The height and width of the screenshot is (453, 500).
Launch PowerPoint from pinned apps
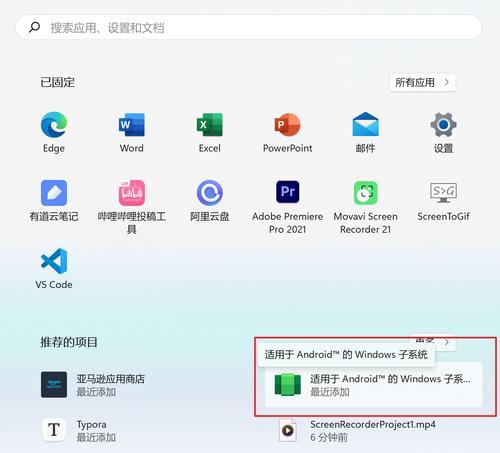click(287, 125)
